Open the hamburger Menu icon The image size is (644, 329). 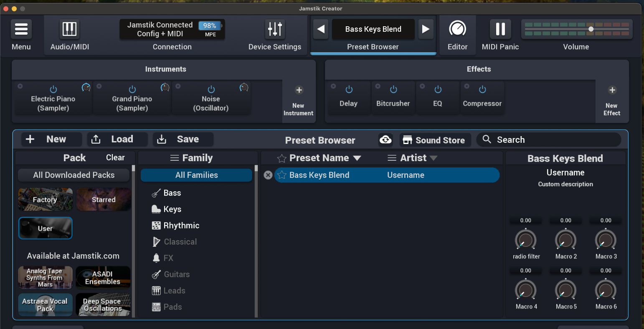21,29
